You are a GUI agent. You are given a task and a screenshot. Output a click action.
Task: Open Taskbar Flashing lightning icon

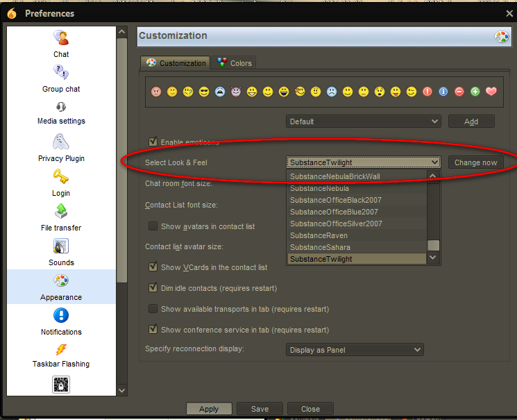coord(61,349)
